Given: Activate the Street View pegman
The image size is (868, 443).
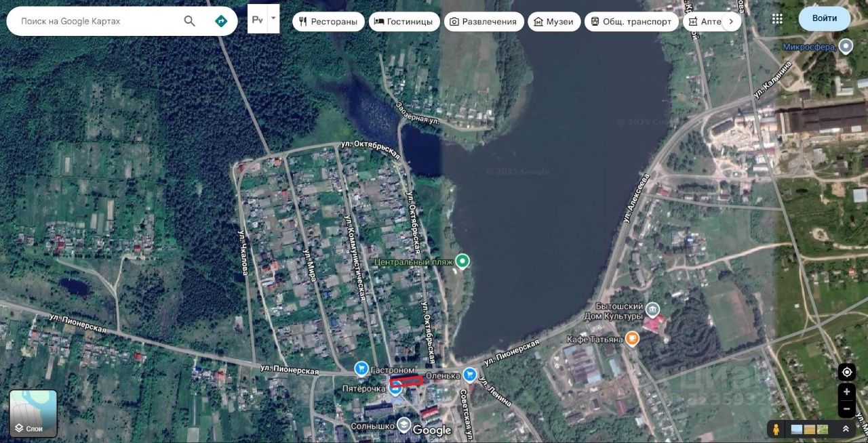Looking at the screenshot, I should (x=776, y=429).
